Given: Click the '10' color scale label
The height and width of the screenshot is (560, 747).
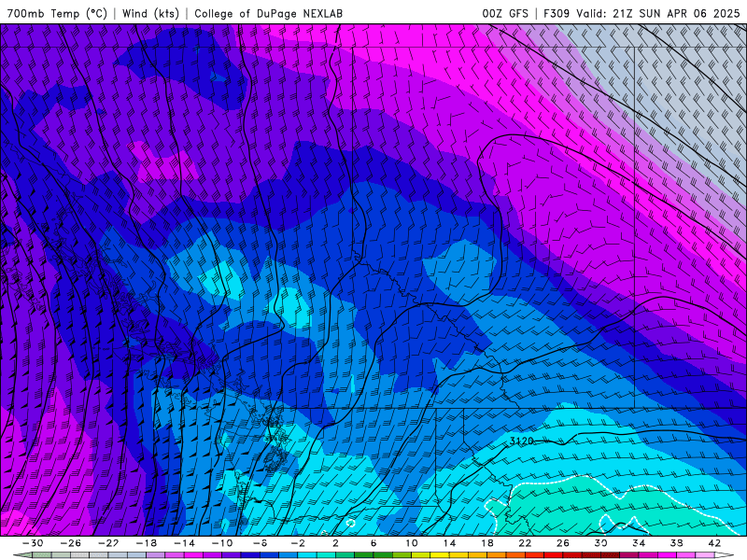Looking at the screenshot, I should [x=411, y=543].
